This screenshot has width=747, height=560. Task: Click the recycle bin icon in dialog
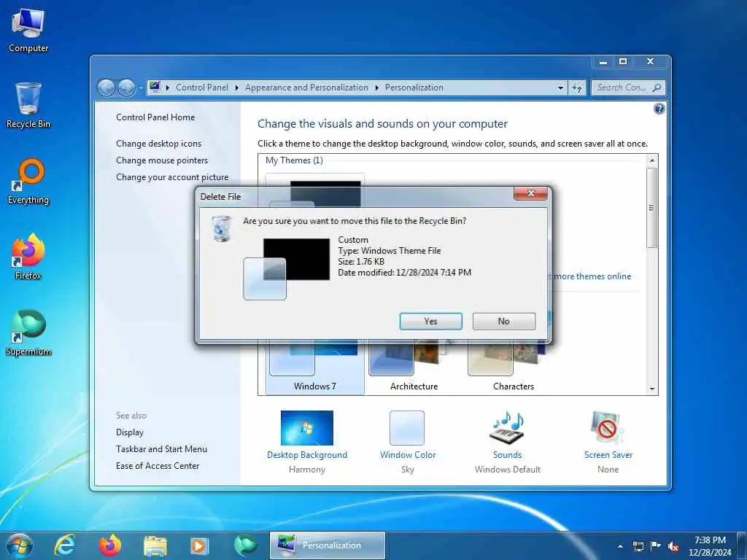coord(222,228)
